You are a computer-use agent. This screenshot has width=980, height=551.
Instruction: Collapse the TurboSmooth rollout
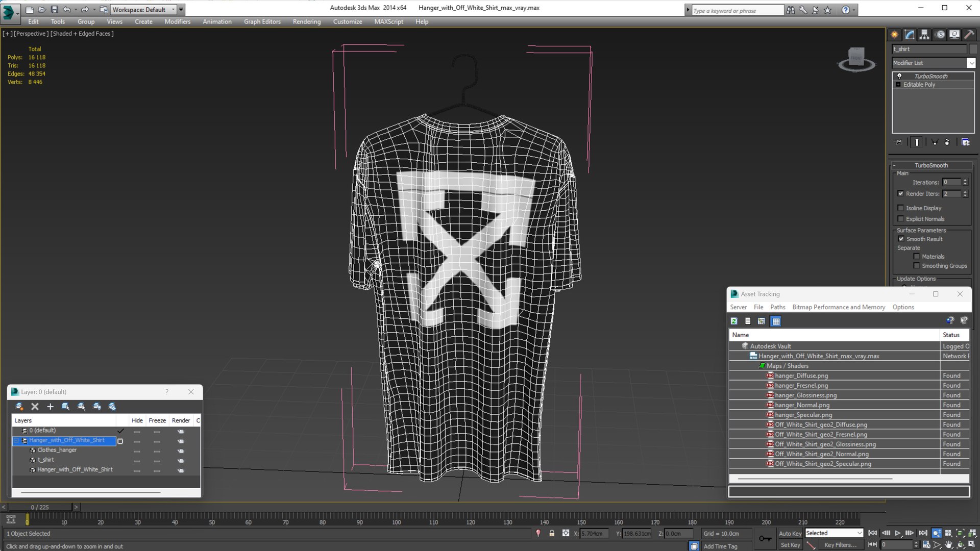(931, 165)
